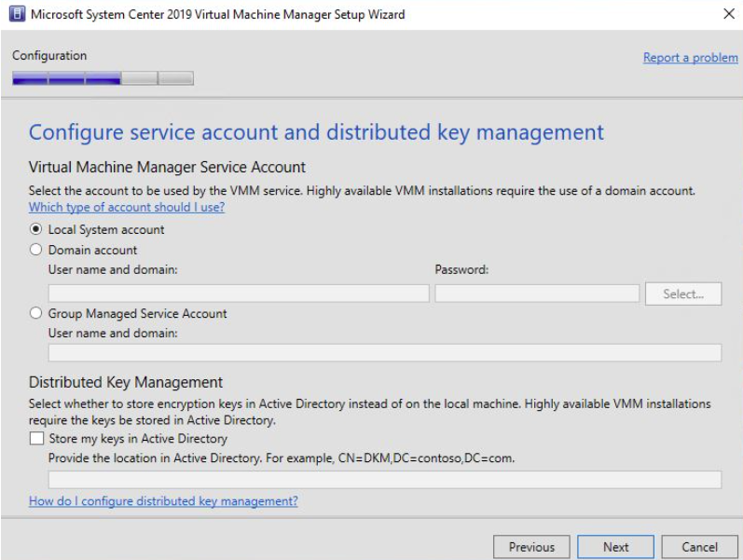Click the Group Managed Service Account user name field
Image resolution: width=743 pixels, height=560 pixels.
pyautogui.click(x=385, y=352)
